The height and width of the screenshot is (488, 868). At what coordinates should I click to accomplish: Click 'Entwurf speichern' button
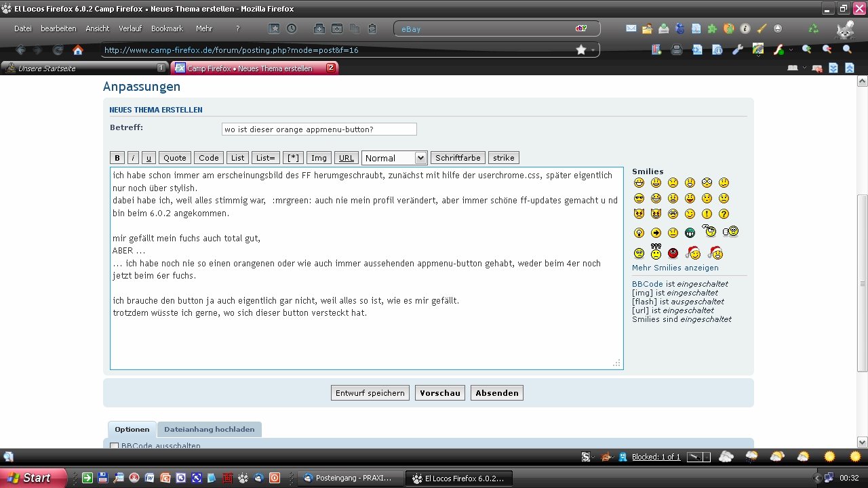(370, 393)
